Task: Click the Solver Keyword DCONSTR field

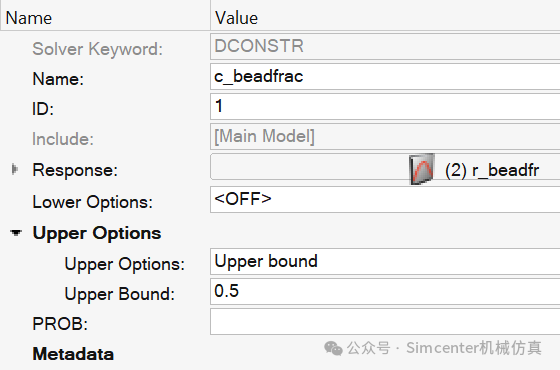Action: click(x=385, y=46)
